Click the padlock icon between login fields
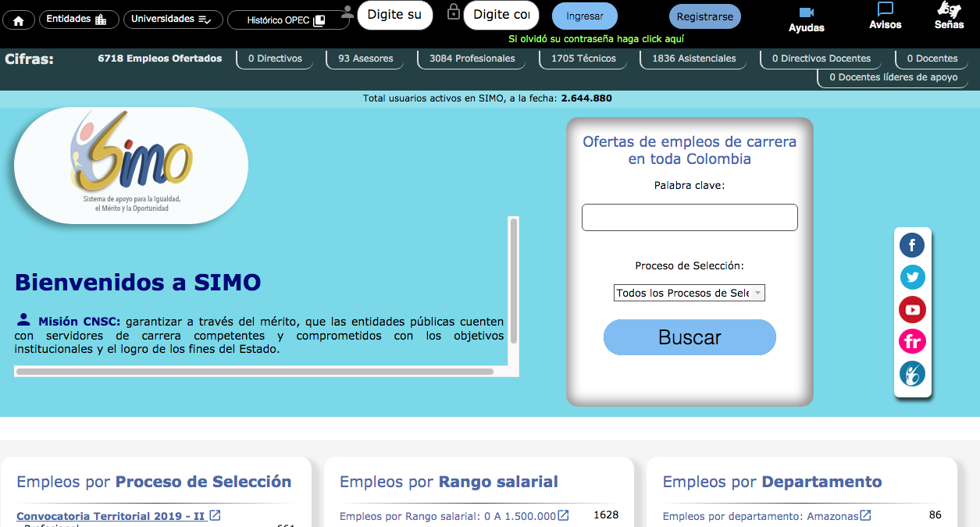The width and height of the screenshot is (980, 527). 454,15
